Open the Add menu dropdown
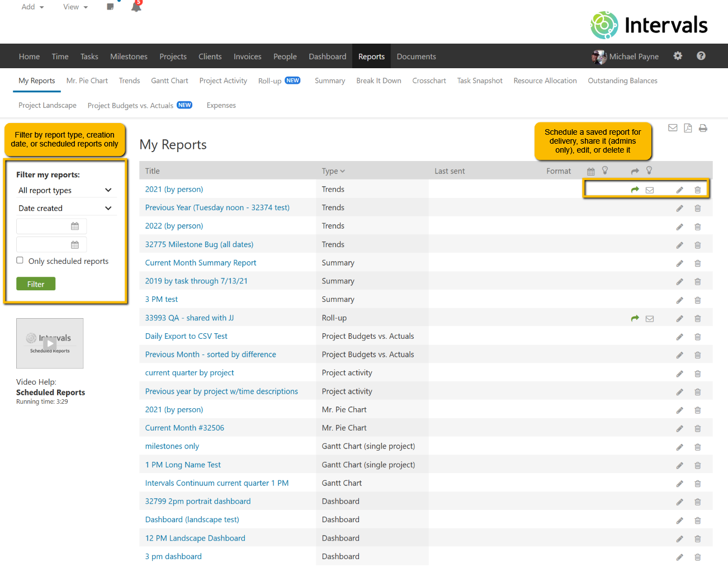728x572 pixels. 32,7
